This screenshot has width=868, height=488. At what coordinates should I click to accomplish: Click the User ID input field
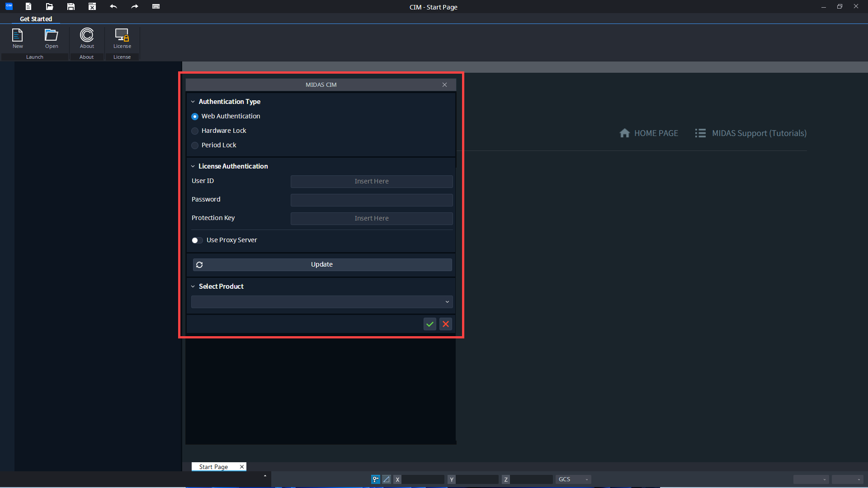(x=372, y=181)
